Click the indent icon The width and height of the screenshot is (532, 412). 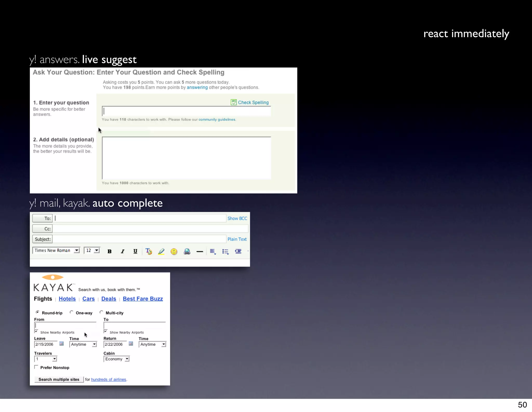tap(238, 251)
